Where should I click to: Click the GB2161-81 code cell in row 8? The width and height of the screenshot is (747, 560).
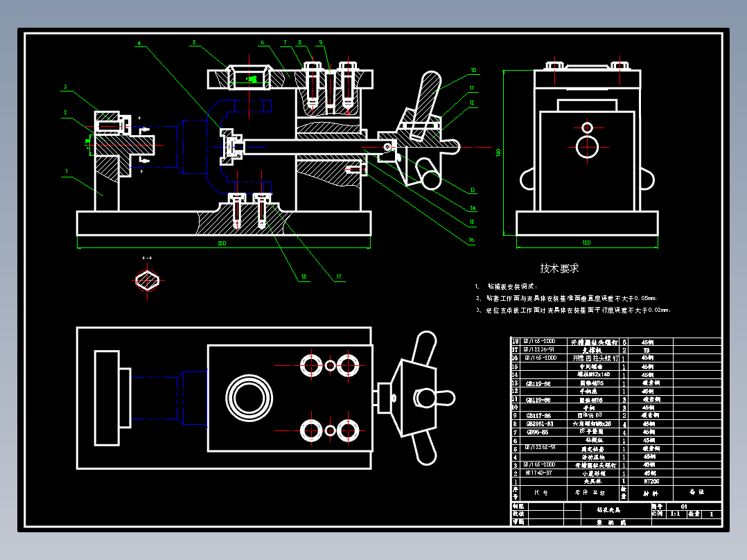[543, 423]
